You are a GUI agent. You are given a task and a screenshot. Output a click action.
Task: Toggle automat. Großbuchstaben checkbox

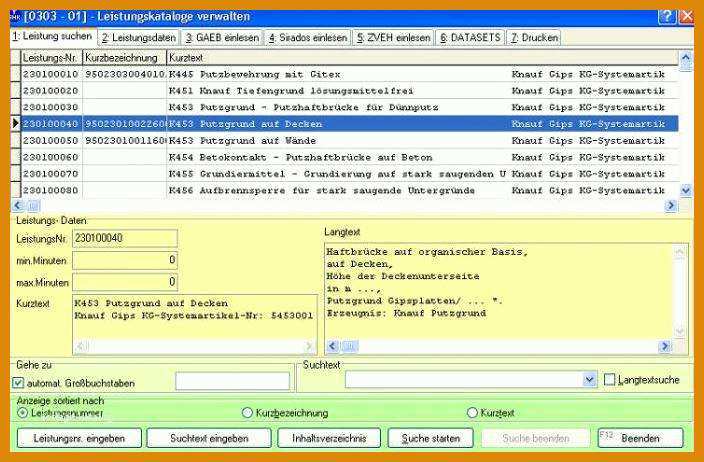(x=18, y=383)
